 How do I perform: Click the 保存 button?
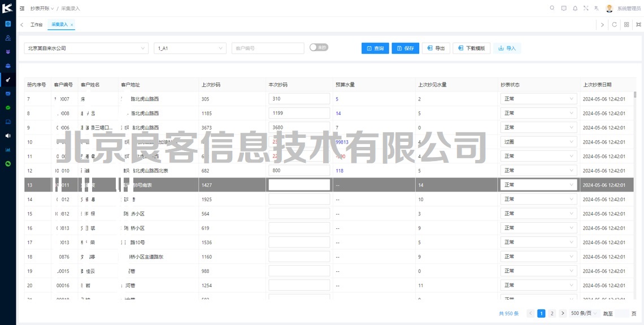[406, 48]
